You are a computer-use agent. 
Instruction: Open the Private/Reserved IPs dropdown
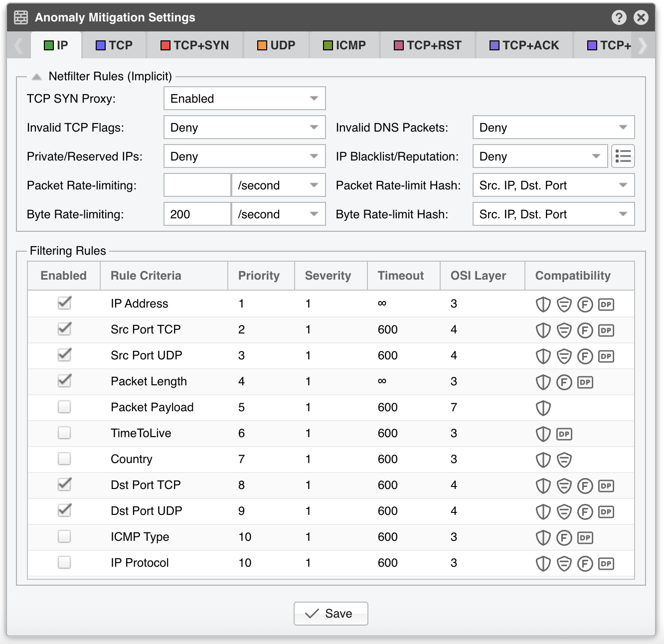point(245,157)
